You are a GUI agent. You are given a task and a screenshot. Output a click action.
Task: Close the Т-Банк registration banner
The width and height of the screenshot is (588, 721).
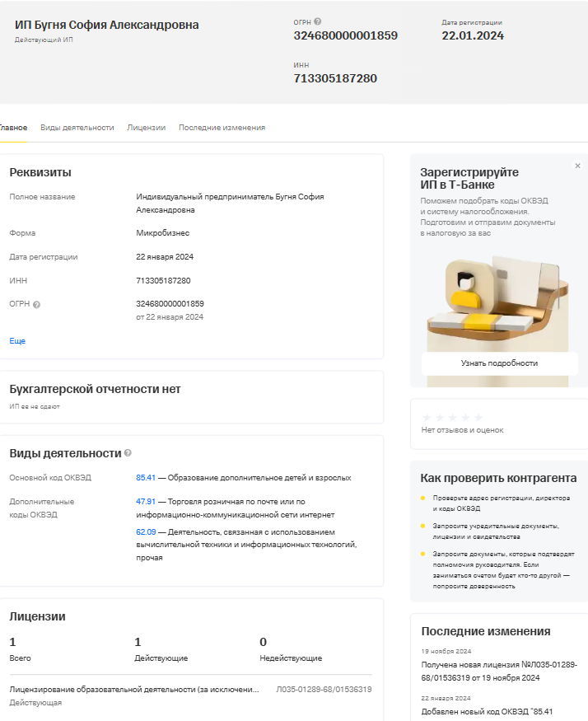tap(577, 166)
